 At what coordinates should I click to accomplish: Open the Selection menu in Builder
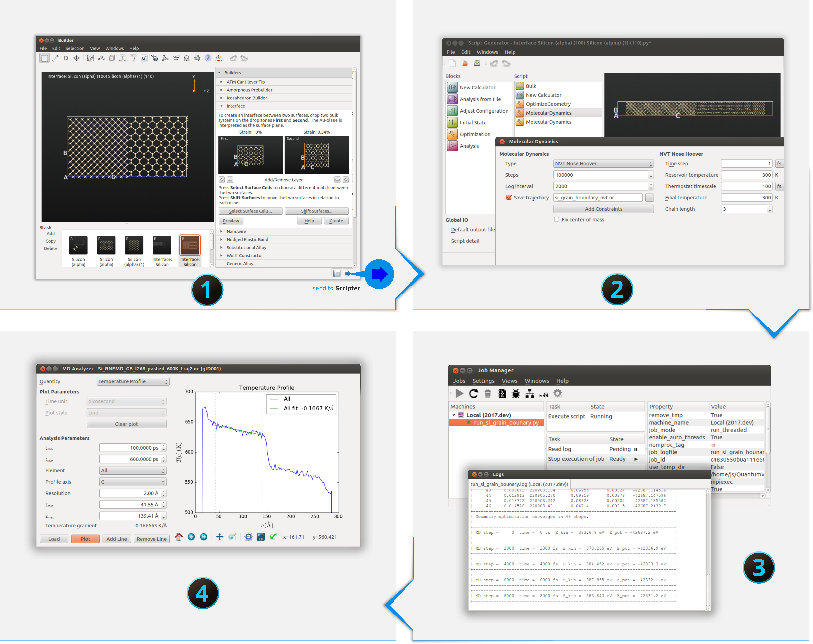click(x=75, y=48)
